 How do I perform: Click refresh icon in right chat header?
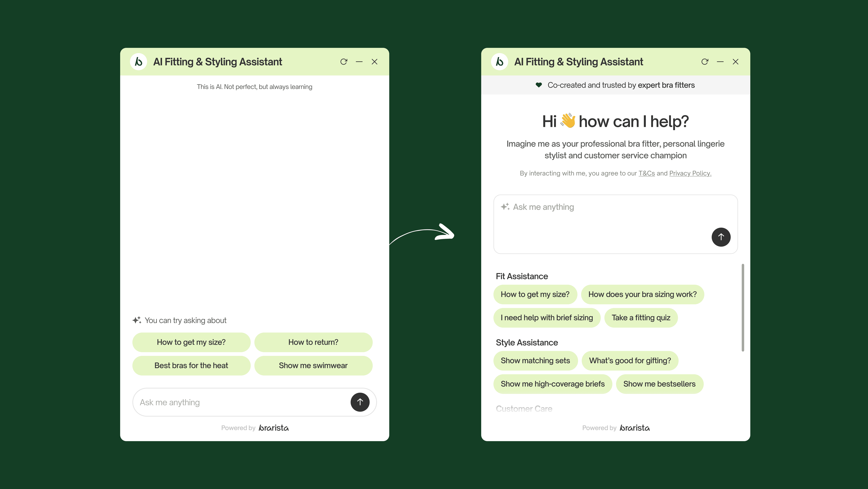(705, 62)
